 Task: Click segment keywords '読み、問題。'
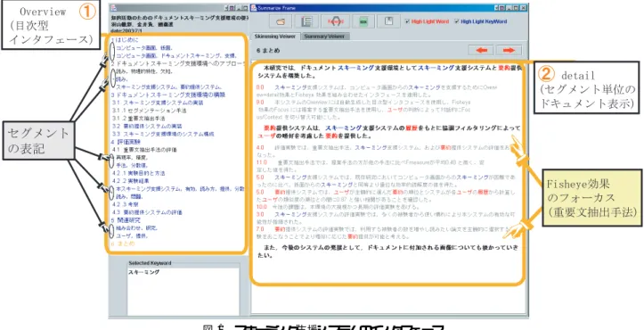pos(128,197)
